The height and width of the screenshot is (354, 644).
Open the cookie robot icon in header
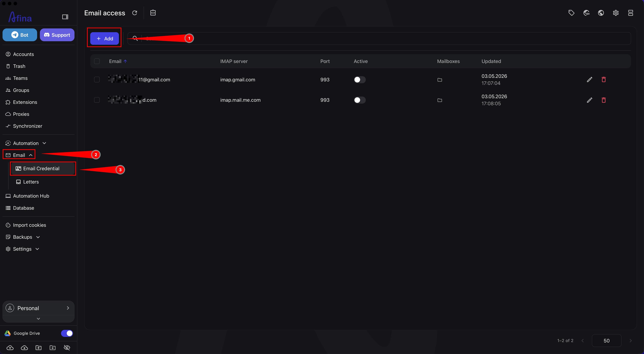[x=586, y=13]
